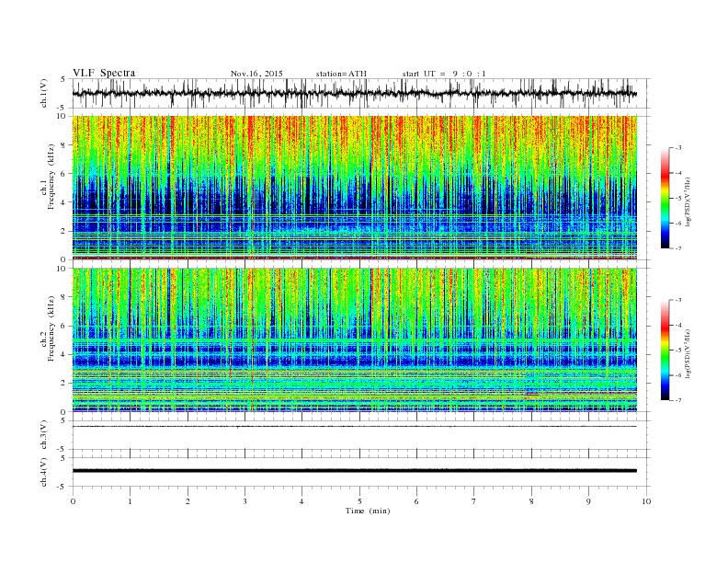Click the "8" tick on the time axis

click(531, 501)
